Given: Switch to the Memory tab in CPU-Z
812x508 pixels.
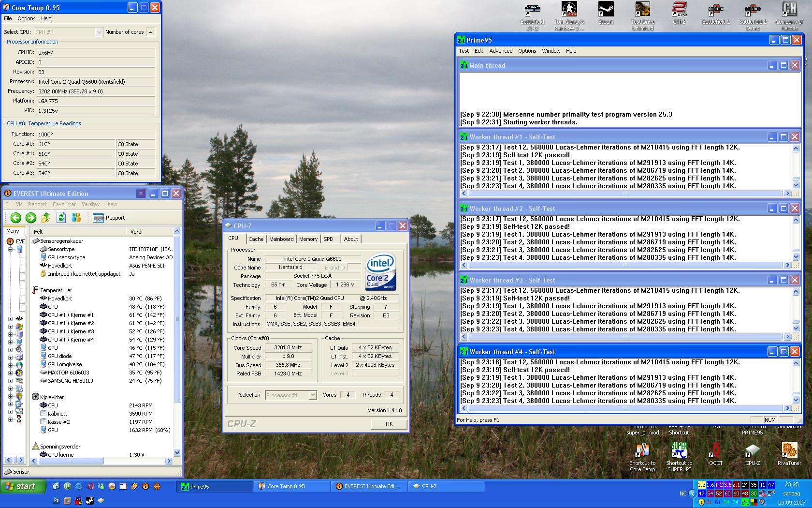Looking at the screenshot, I should 308,239.
